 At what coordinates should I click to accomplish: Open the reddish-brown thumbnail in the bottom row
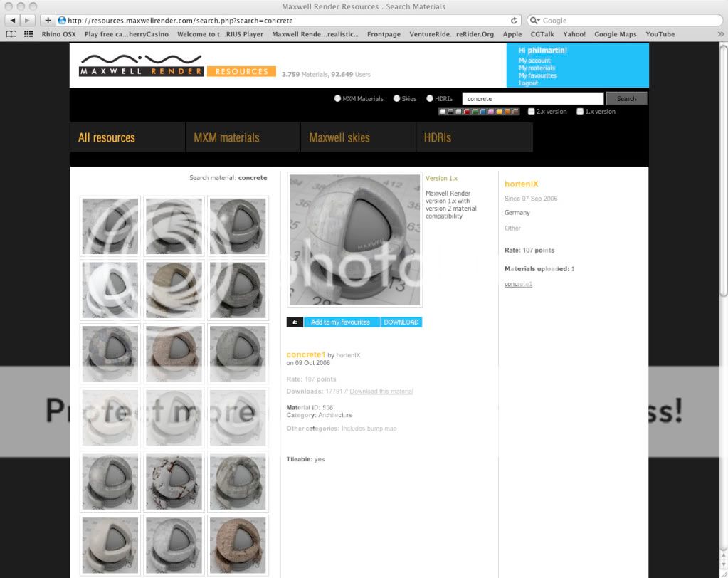(238, 545)
